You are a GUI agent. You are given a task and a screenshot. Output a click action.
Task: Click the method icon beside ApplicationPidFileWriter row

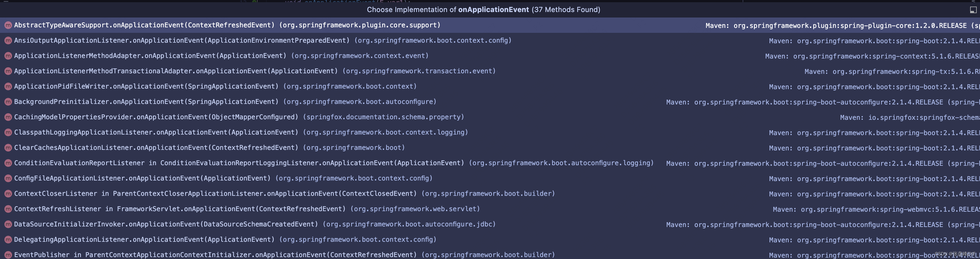coord(8,87)
